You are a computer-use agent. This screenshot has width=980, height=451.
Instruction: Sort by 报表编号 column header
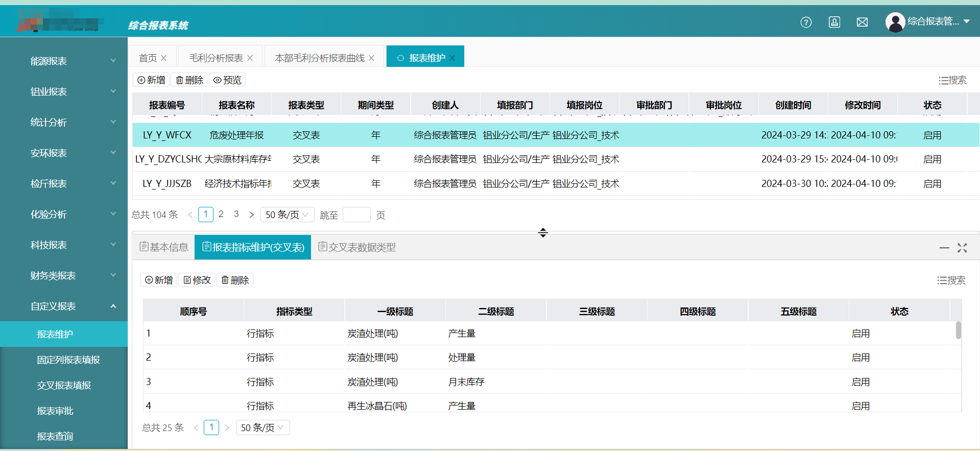pyautogui.click(x=167, y=105)
